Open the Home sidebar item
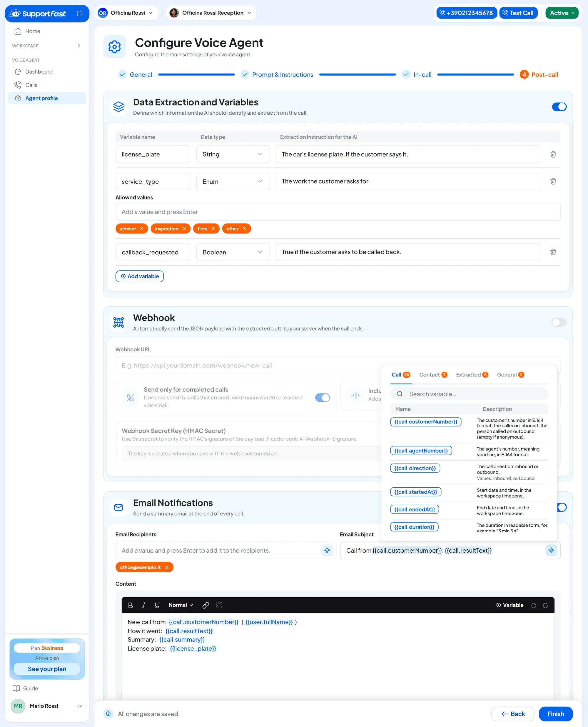588x727 pixels. click(47, 31)
